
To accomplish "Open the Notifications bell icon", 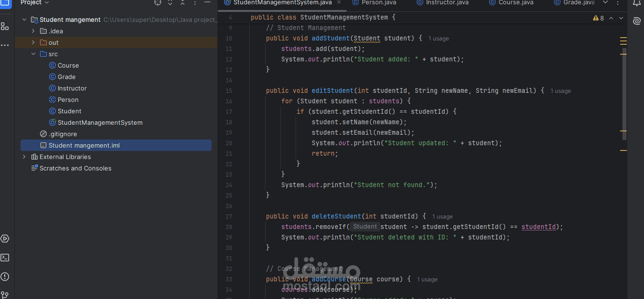I will tap(637, 4).
